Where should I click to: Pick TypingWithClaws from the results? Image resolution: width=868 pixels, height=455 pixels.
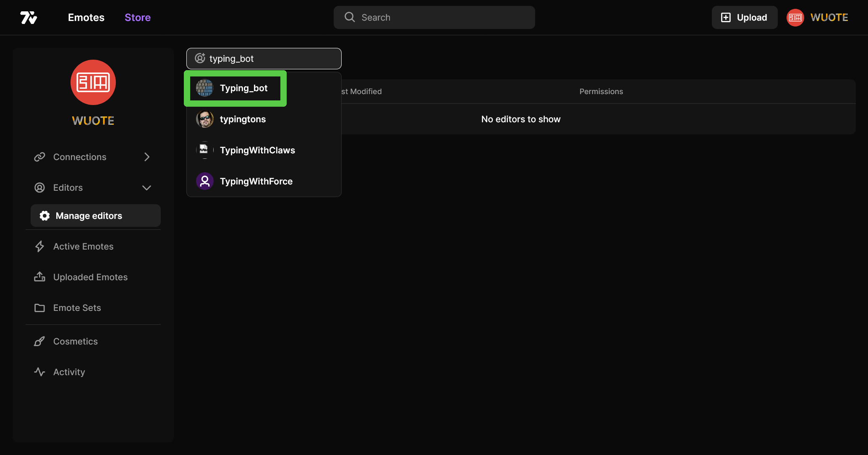[257, 150]
